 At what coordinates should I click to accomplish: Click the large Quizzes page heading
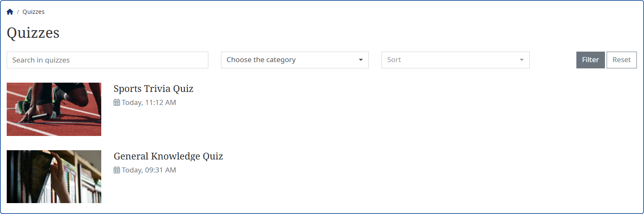pyautogui.click(x=33, y=33)
